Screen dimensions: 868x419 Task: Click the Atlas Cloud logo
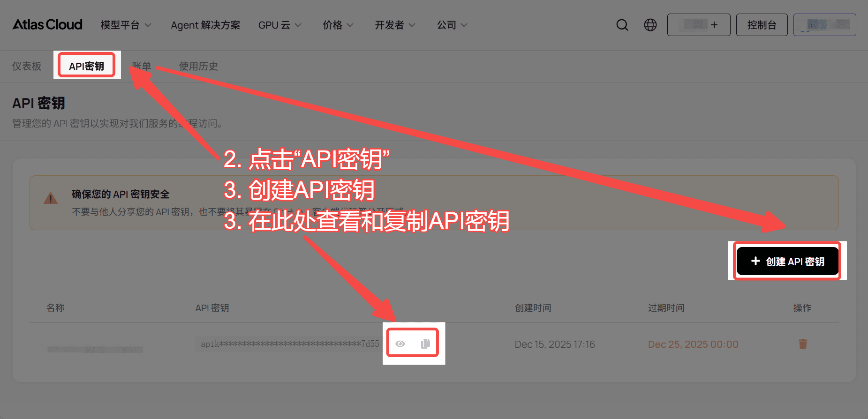click(47, 24)
